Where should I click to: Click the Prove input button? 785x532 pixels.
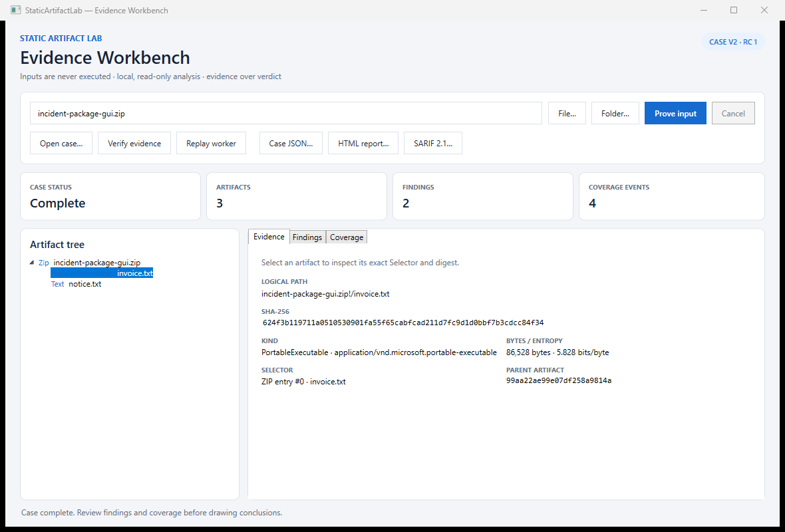(x=675, y=113)
